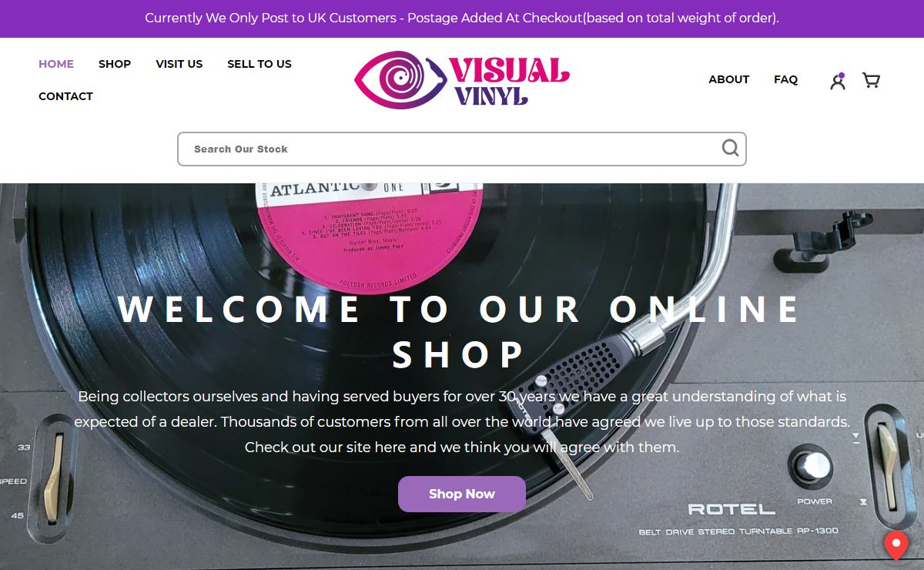This screenshot has height=570, width=924.
Task: Click the red map pin icon
Action: 896,545
